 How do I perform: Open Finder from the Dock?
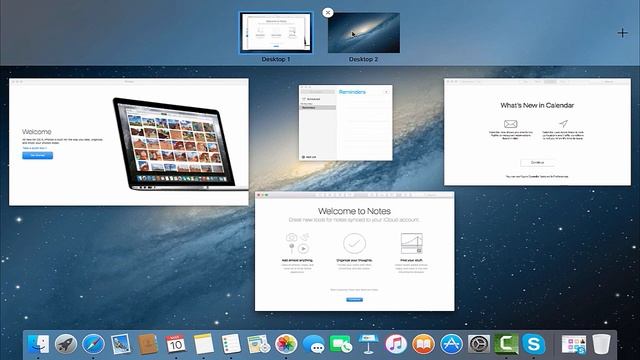(x=38, y=344)
